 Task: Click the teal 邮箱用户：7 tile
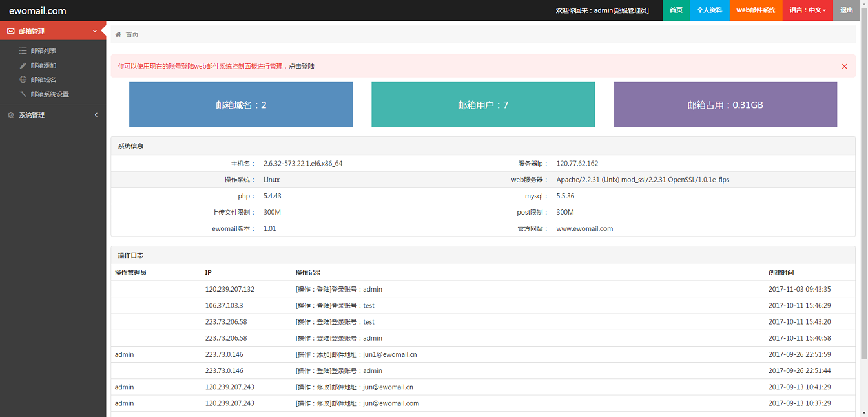click(x=483, y=105)
